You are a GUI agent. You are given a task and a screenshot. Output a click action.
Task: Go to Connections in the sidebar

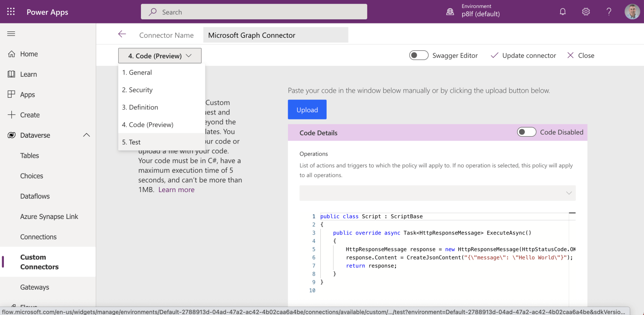point(38,237)
